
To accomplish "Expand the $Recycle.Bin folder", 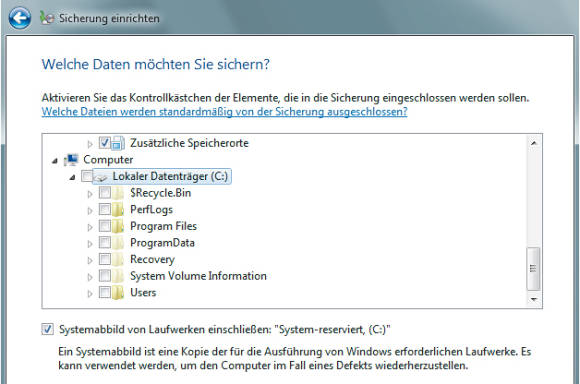I will (90, 194).
